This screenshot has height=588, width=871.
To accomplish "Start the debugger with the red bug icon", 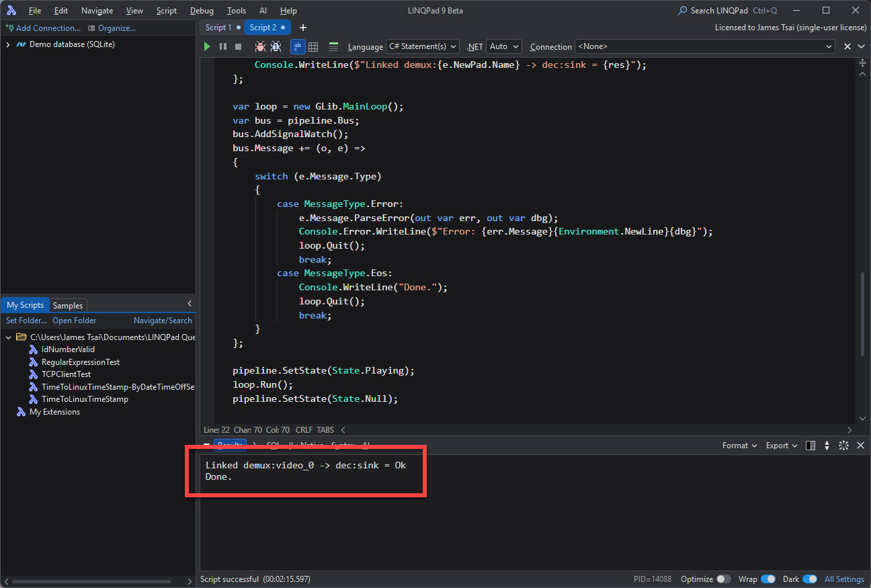I will (260, 46).
